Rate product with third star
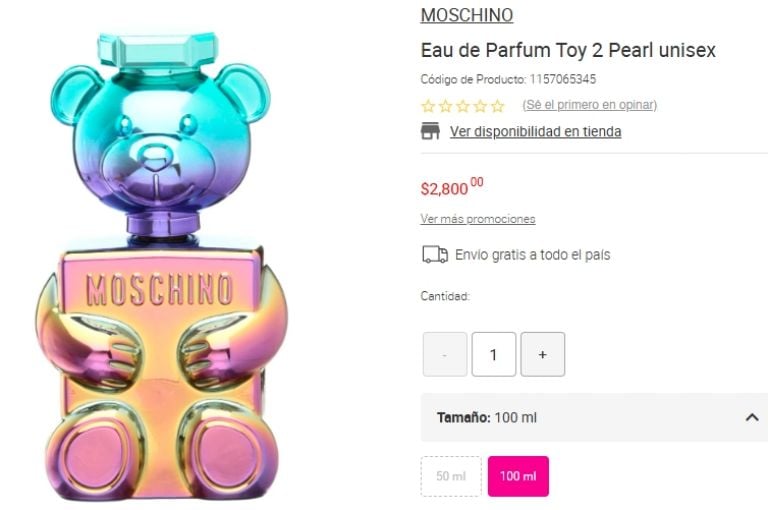The image size is (768, 510). pos(462,106)
